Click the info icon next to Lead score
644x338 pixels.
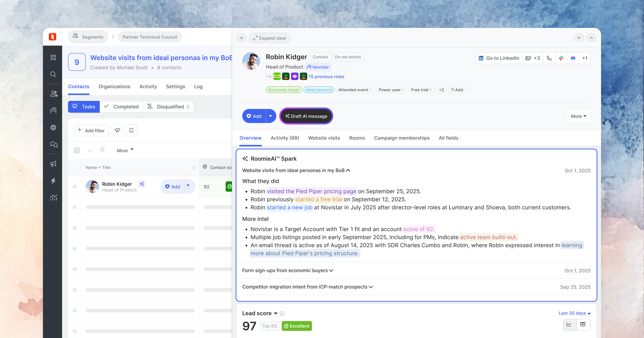click(x=282, y=313)
